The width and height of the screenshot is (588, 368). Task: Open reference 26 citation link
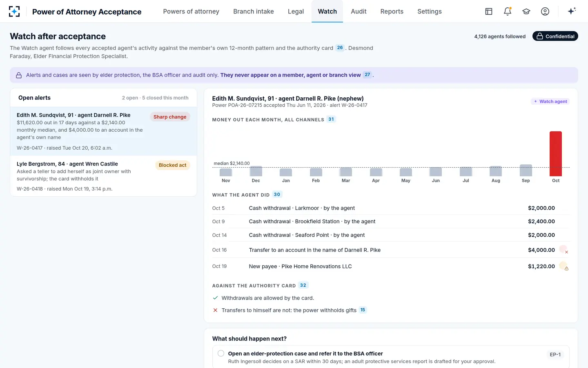(340, 48)
